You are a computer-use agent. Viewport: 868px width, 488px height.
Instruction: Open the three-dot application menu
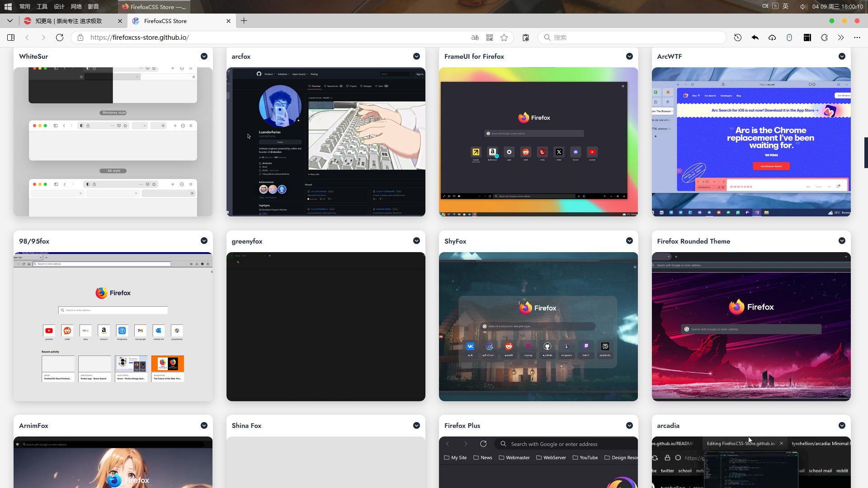click(x=857, y=38)
